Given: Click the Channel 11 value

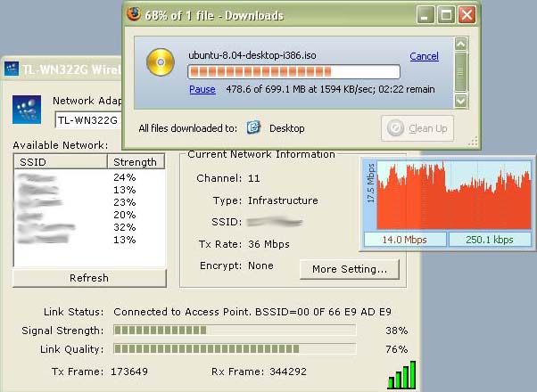Looking at the screenshot, I should tap(253, 178).
